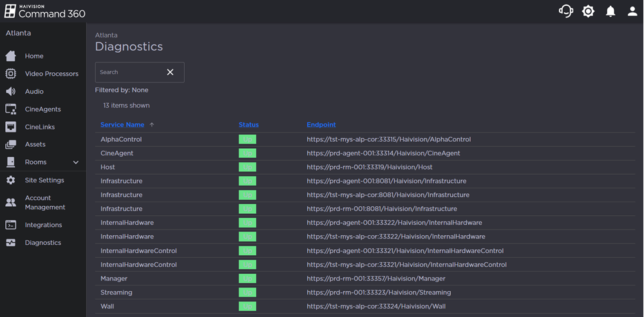Click the Filtered by: None label
The height and width of the screenshot is (317, 644).
122,90
